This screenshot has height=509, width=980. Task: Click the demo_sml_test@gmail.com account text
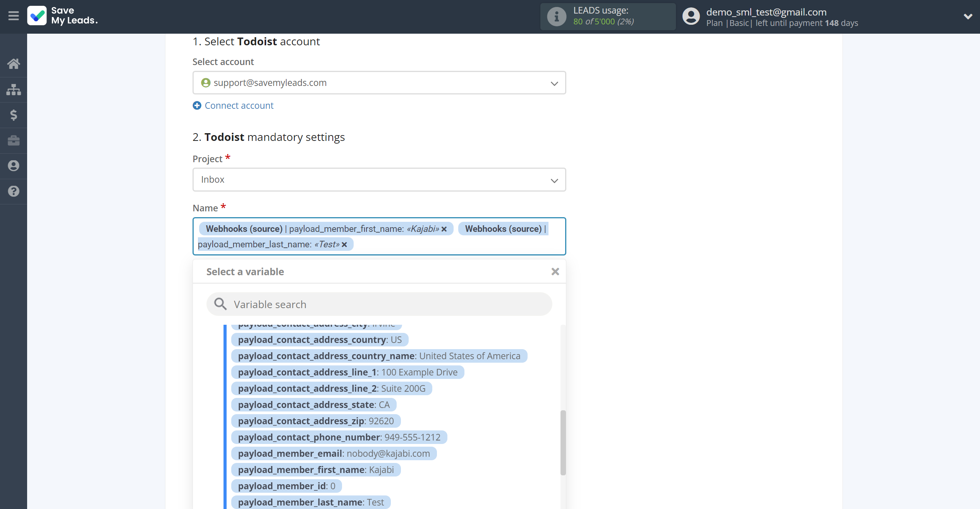766,12
